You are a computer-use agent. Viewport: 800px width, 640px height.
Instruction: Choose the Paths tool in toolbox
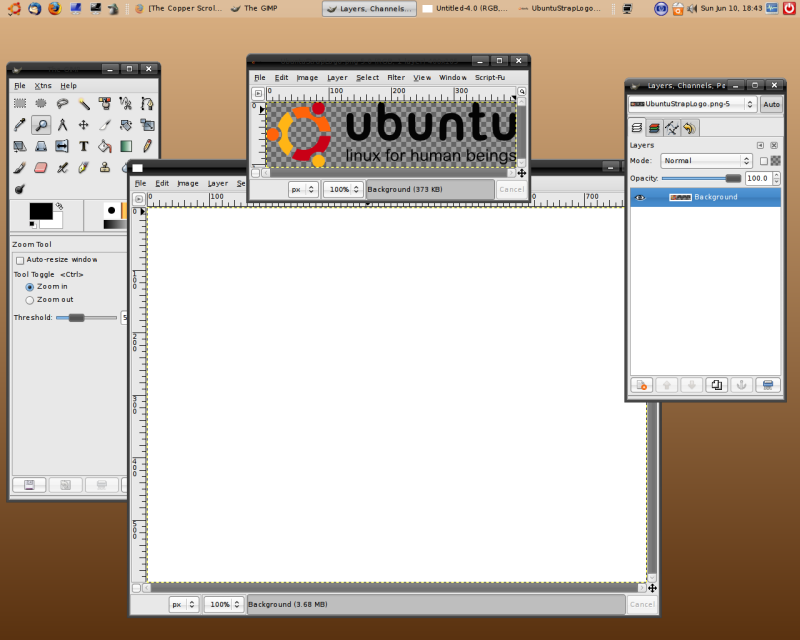pyautogui.click(x=147, y=104)
